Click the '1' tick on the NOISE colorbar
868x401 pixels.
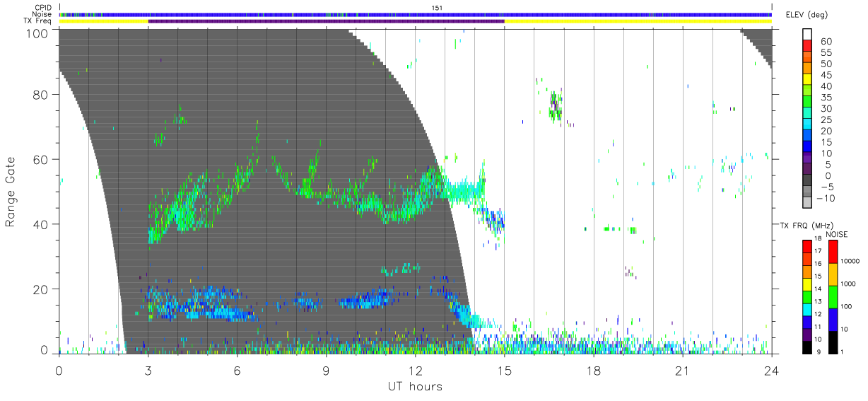[x=843, y=351]
